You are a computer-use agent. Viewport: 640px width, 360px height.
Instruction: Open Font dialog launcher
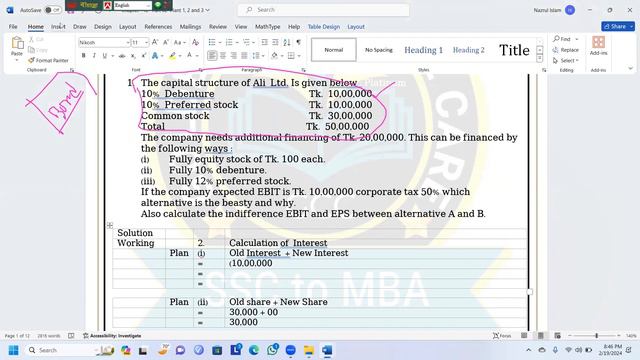click(200, 70)
